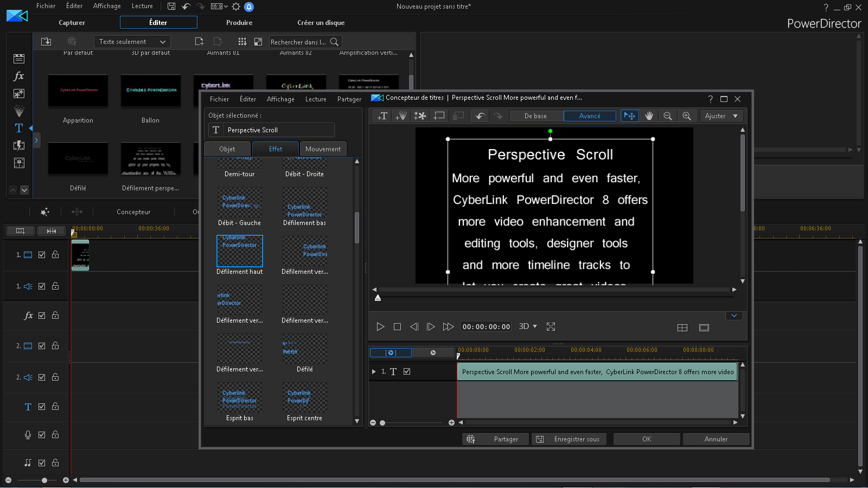This screenshot has height=488, width=868.
Task: Click the Enregistrer sous button
Action: point(569,439)
